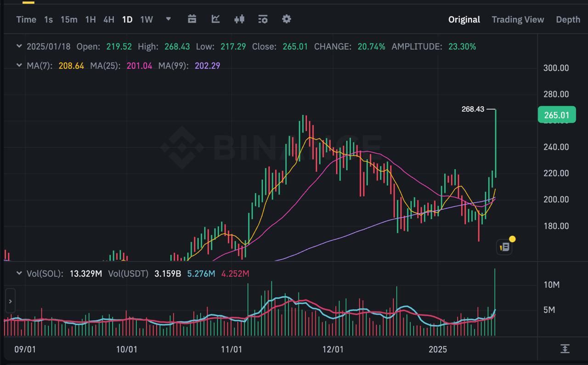Click the blue volume MA value 5.276M
The height and width of the screenshot is (365, 588).
[201, 274]
